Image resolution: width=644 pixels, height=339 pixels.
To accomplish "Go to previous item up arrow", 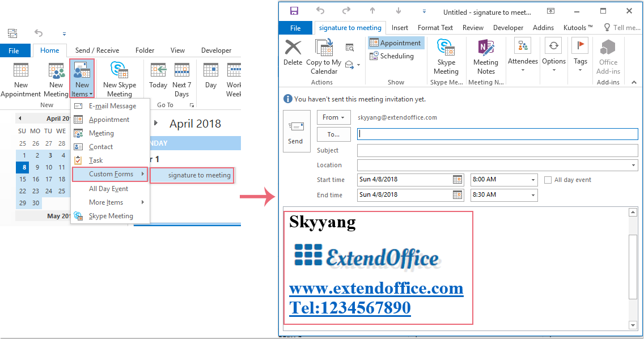I will pyautogui.click(x=372, y=11).
